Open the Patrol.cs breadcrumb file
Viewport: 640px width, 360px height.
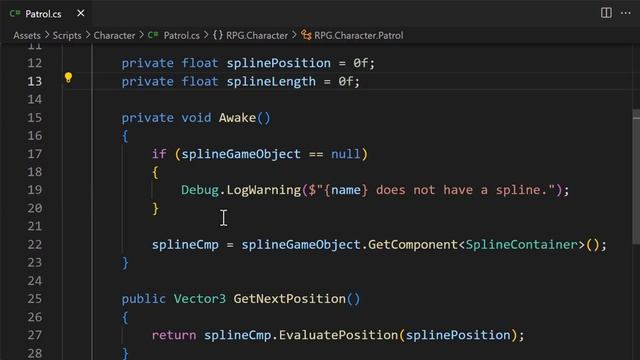tap(182, 36)
